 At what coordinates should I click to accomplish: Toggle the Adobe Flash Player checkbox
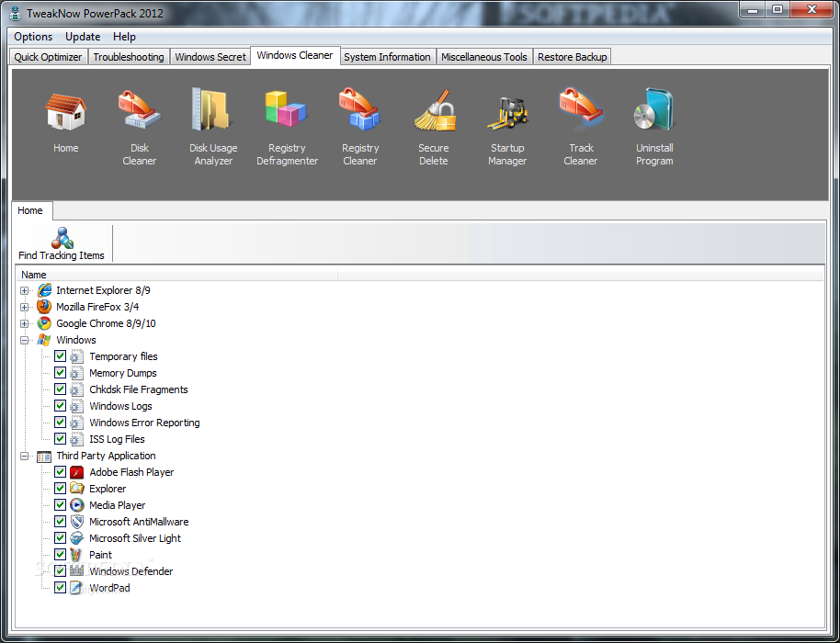pos(60,472)
